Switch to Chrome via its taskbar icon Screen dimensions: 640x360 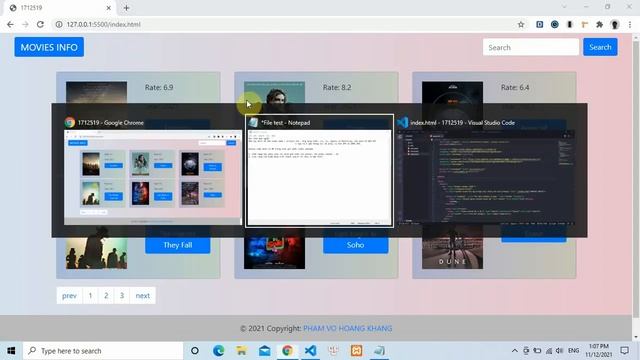tap(287, 351)
